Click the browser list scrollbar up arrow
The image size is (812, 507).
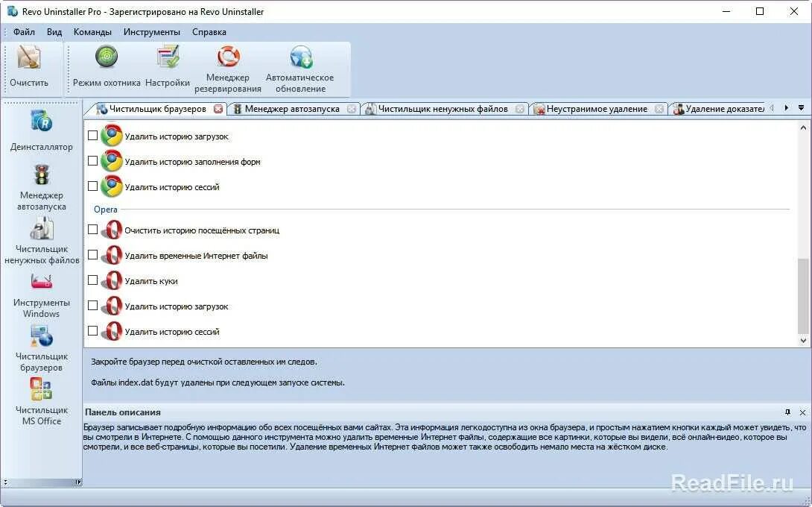tap(803, 127)
